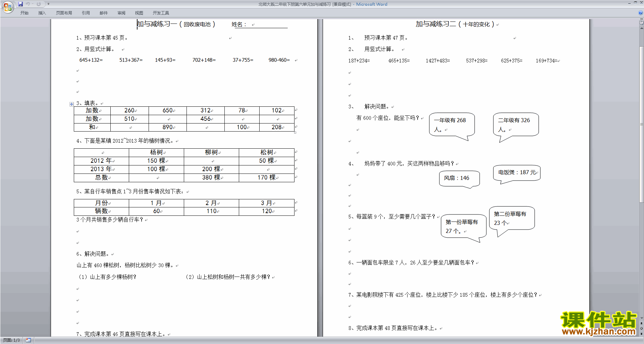Click the 松树 column header cell
644x344 pixels.
click(267, 152)
